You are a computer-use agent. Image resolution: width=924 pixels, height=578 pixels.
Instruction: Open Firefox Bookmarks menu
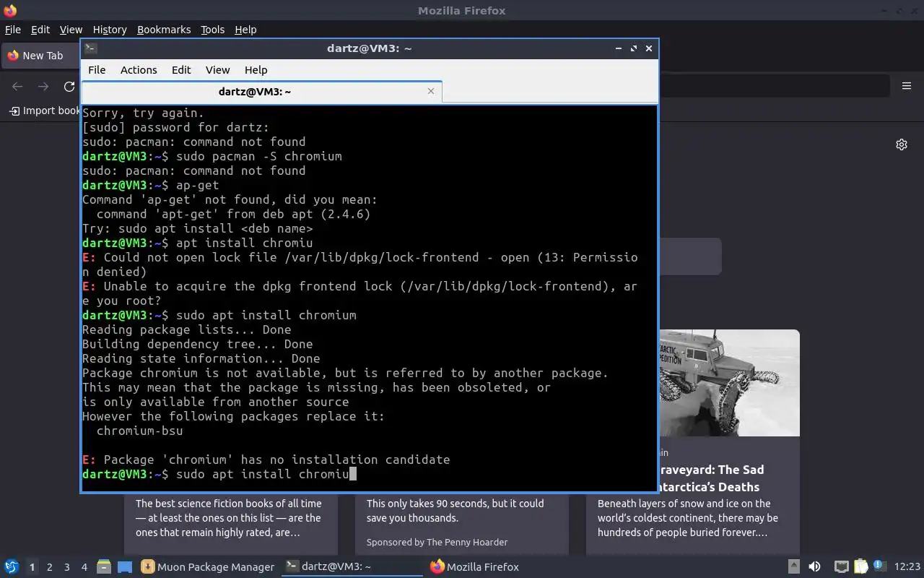(x=164, y=30)
